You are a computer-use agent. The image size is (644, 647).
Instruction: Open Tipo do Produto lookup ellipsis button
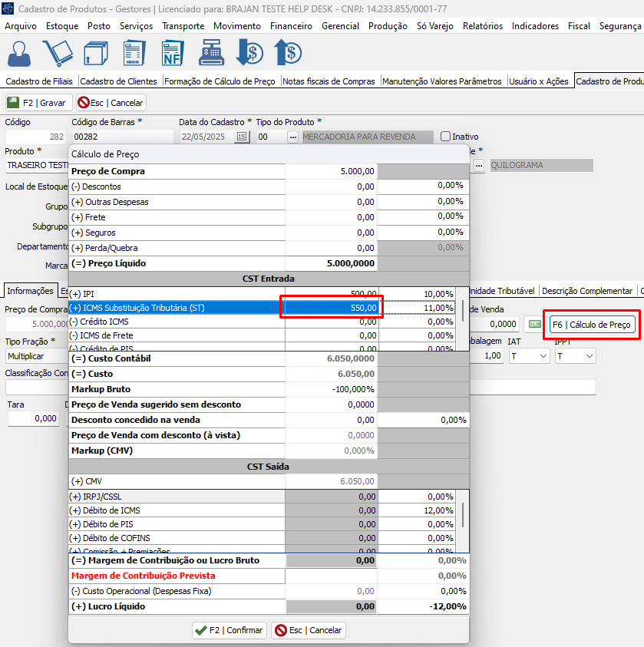pos(292,137)
